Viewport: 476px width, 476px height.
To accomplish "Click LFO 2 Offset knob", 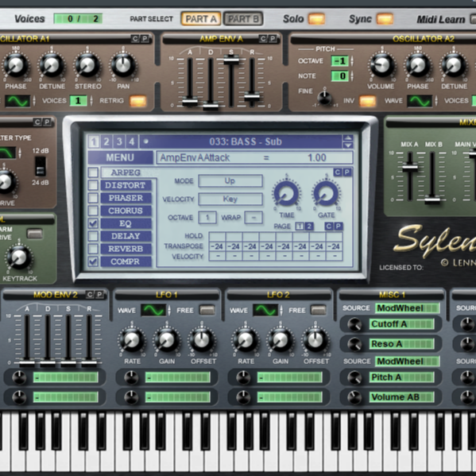I will [315, 339].
